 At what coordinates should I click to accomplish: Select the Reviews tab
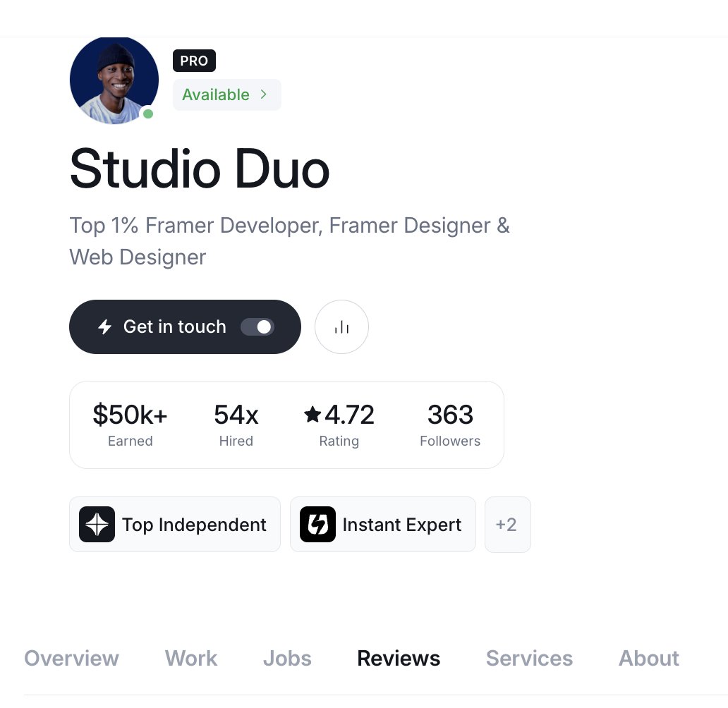tap(399, 659)
